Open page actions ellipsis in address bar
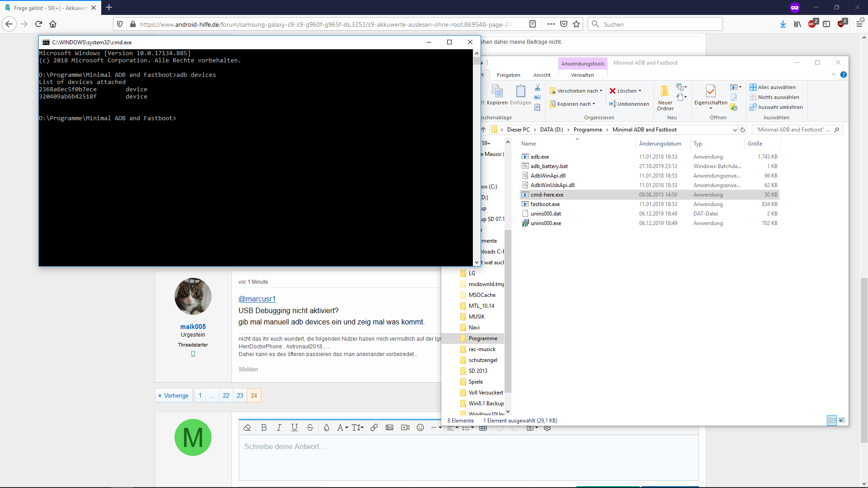 tap(551, 24)
